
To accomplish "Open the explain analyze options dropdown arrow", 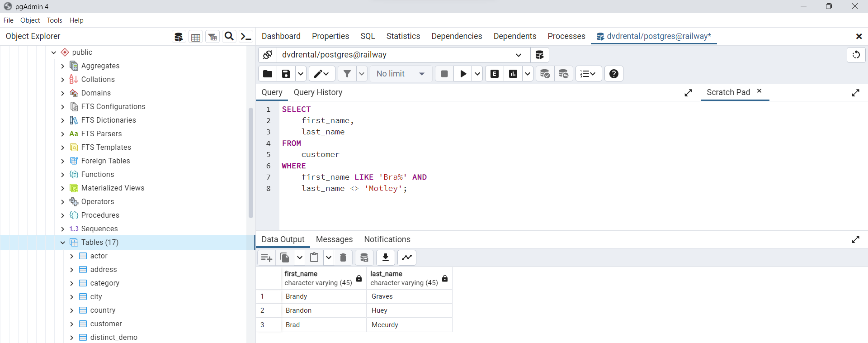I will coord(528,74).
